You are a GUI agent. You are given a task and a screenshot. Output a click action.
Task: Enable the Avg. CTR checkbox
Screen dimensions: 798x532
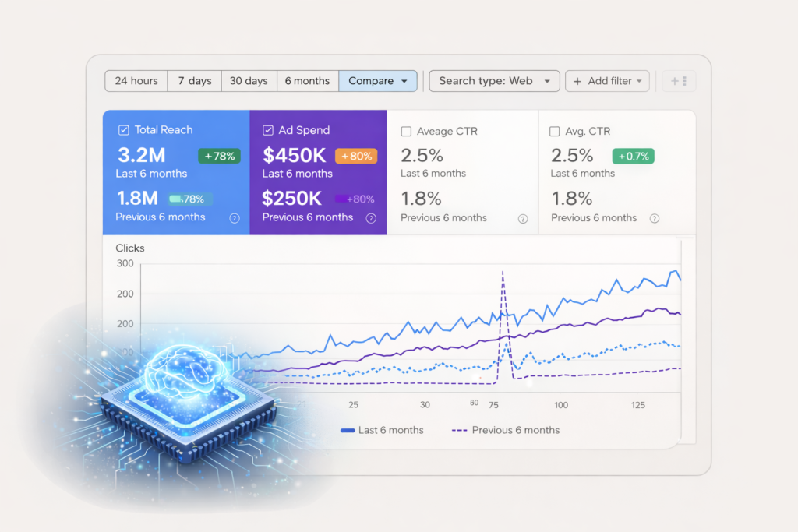[x=555, y=132]
